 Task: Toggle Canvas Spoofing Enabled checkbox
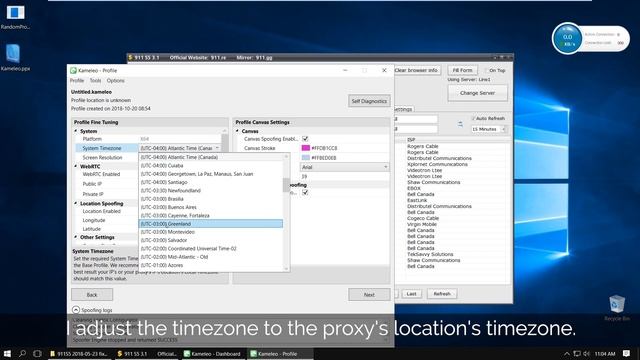coord(305,139)
